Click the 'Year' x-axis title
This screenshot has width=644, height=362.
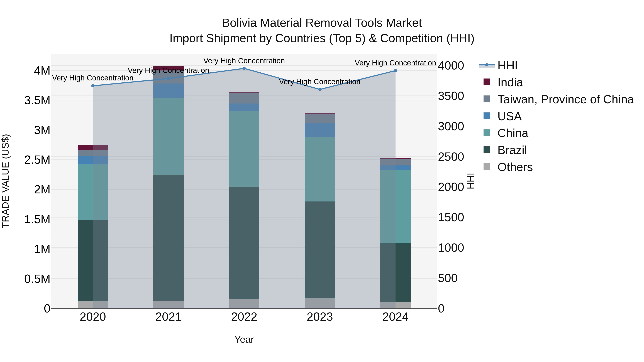coord(244,340)
